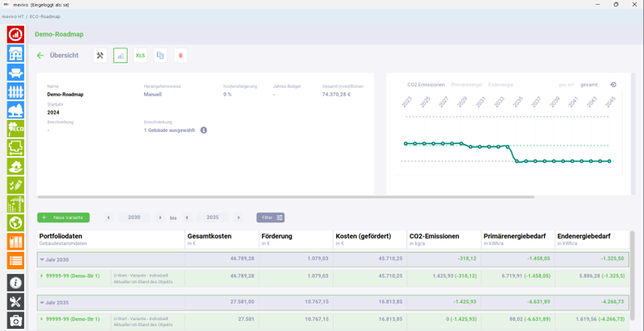The width and height of the screenshot is (644, 331).
Task: Add a Neue Variante
Action: pyautogui.click(x=63, y=217)
